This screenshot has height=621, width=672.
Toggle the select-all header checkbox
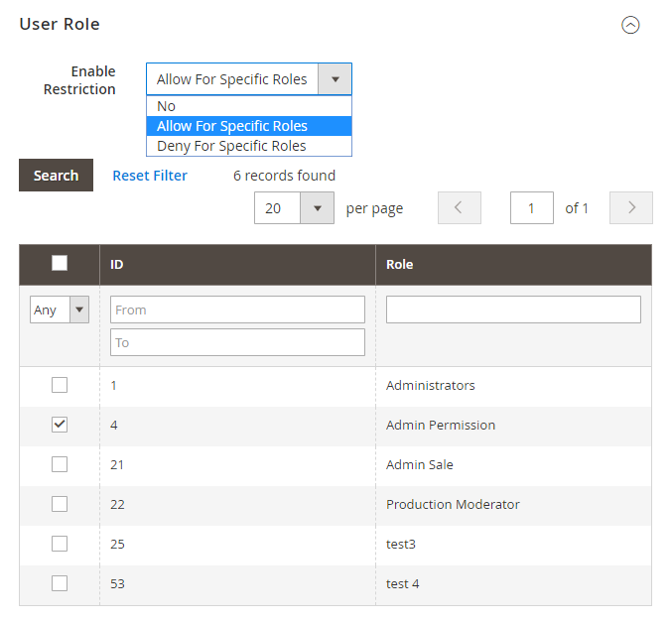(60, 263)
